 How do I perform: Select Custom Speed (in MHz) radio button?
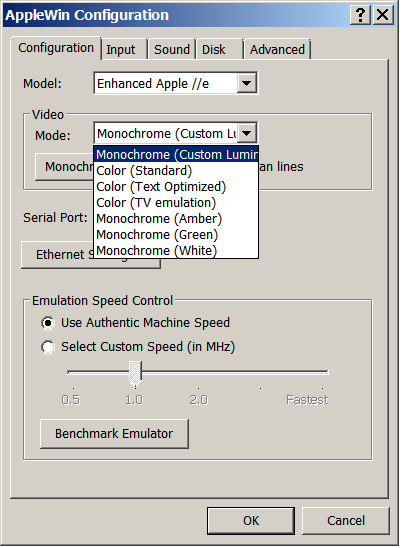[138, 347]
